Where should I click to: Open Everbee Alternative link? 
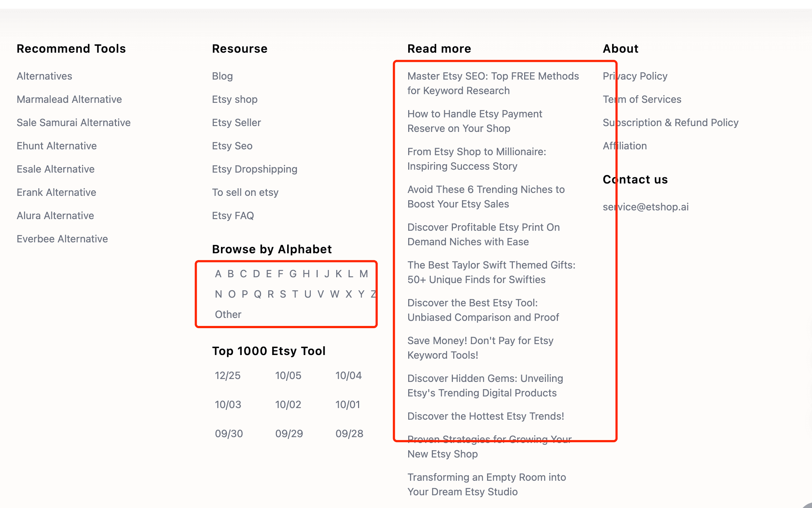(x=62, y=239)
